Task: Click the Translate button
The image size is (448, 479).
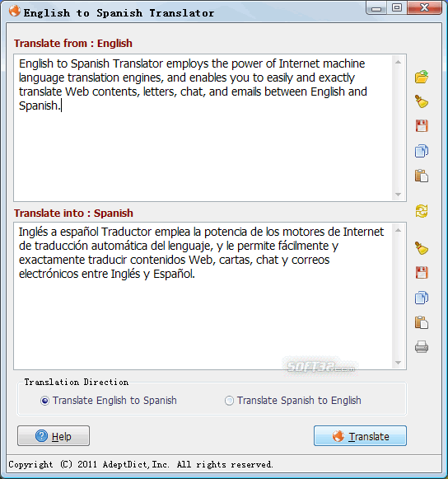Action: [360, 436]
